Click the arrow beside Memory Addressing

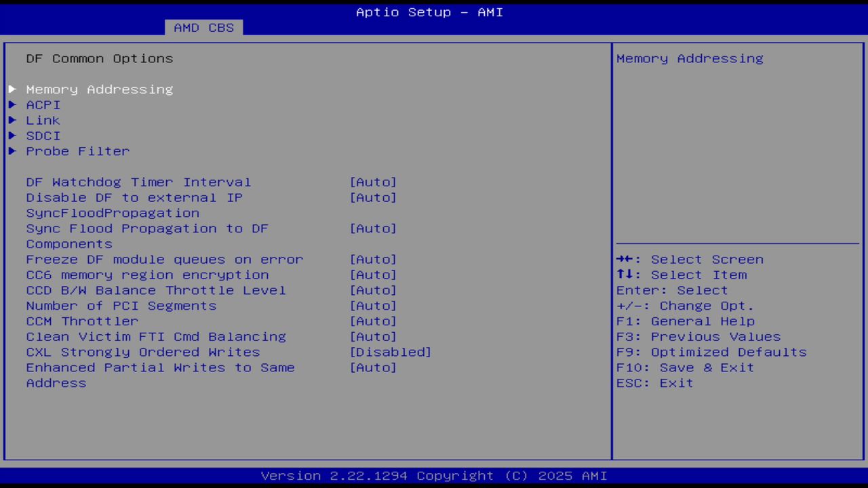click(x=12, y=89)
